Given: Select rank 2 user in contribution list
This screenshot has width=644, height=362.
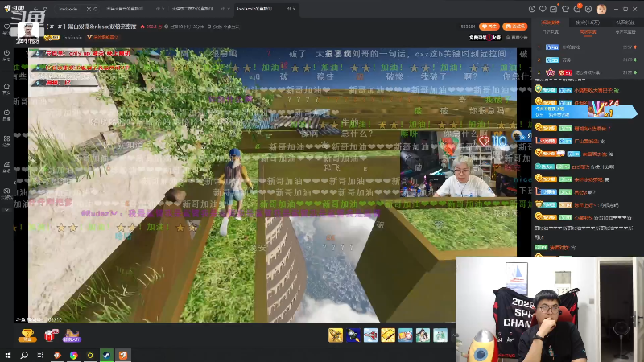Looking at the screenshot, I should click(588, 60).
